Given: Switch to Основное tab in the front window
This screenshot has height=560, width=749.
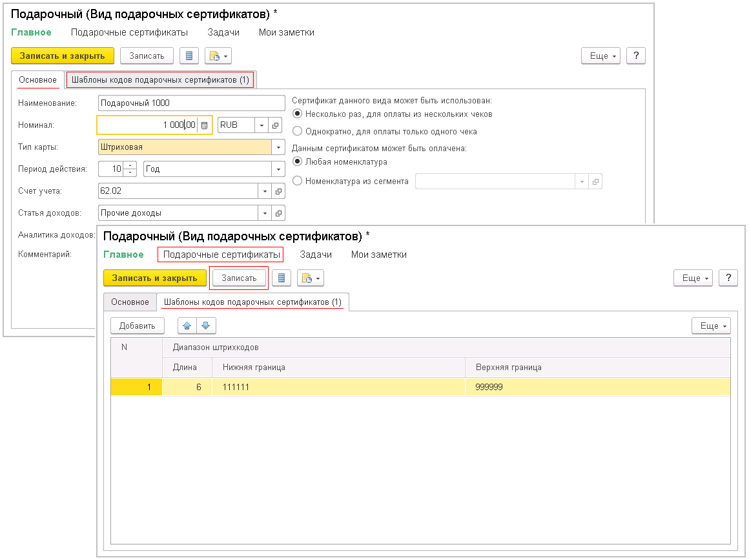Looking at the screenshot, I should click(x=130, y=302).
